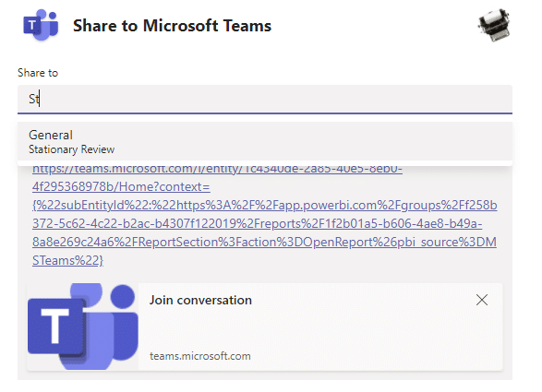This screenshot has width=542, height=392.
Task: Click the teams.microsoft.com domain in card
Action: (x=200, y=356)
